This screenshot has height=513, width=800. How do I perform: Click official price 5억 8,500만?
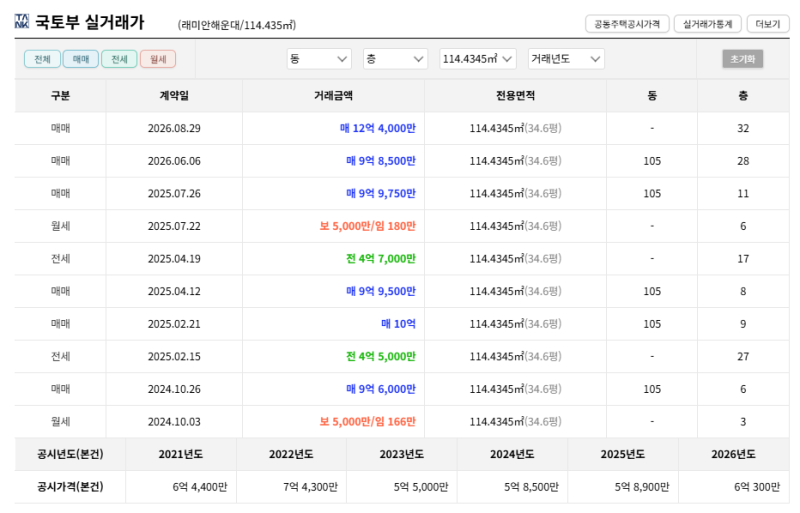tap(531, 487)
